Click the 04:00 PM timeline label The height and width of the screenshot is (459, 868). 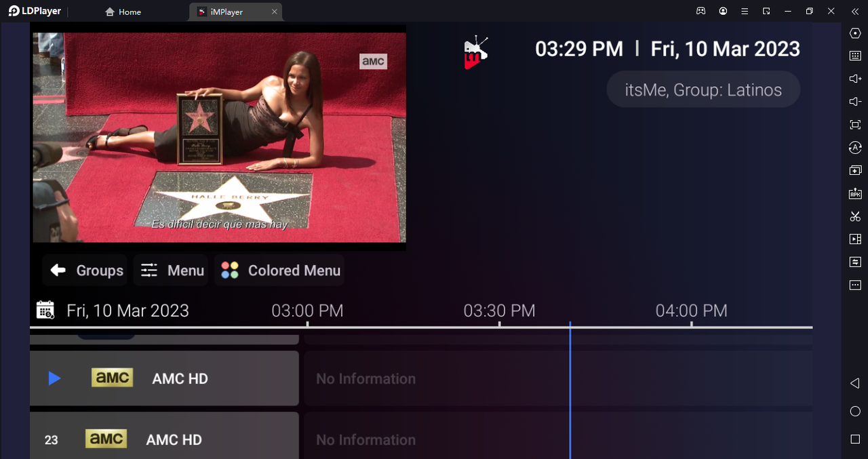[x=691, y=311]
